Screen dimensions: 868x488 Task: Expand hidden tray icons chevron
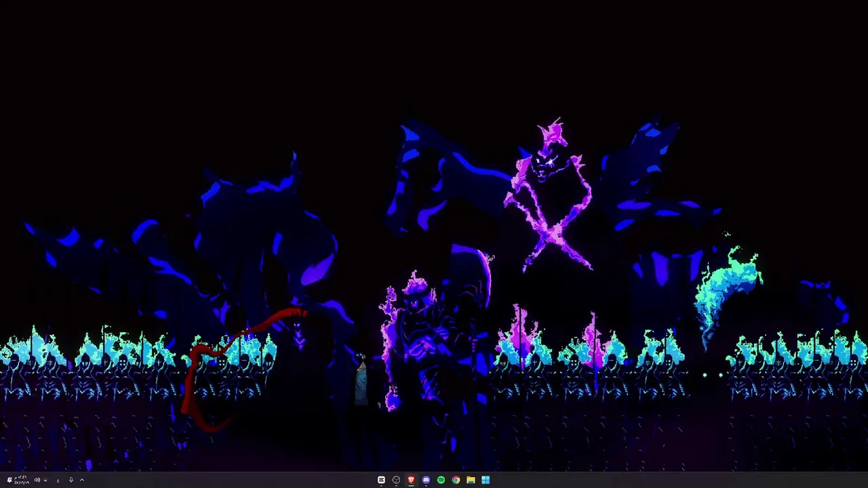(x=82, y=480)
